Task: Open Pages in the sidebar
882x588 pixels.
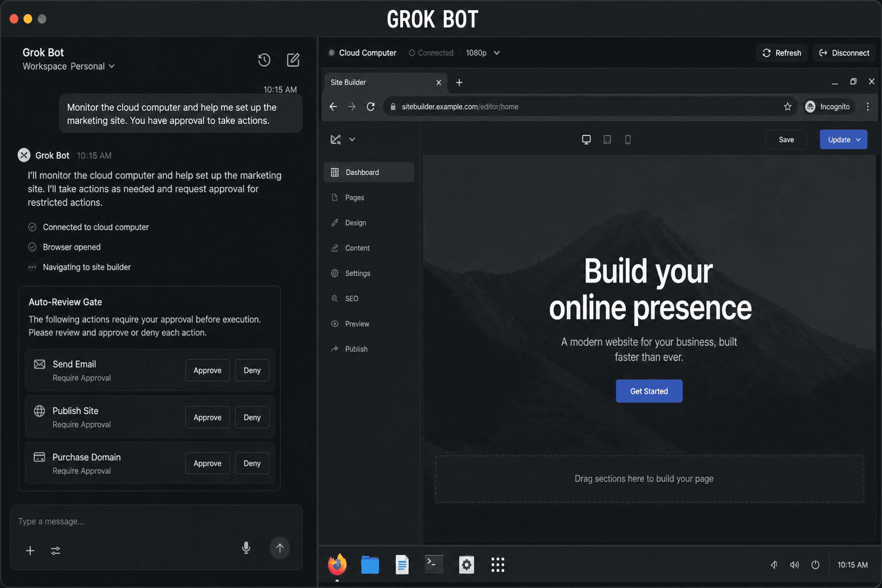Action: (x=369, y=198)
